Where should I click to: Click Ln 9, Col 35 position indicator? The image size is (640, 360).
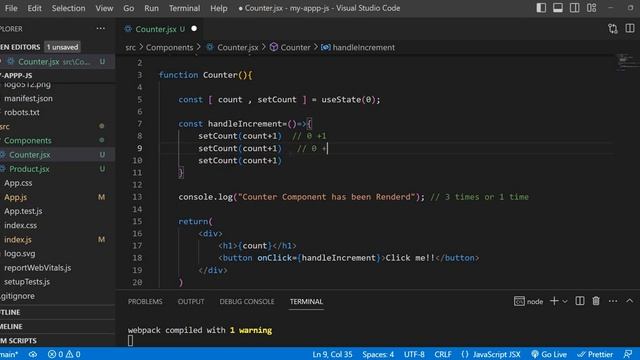[332, 354]
